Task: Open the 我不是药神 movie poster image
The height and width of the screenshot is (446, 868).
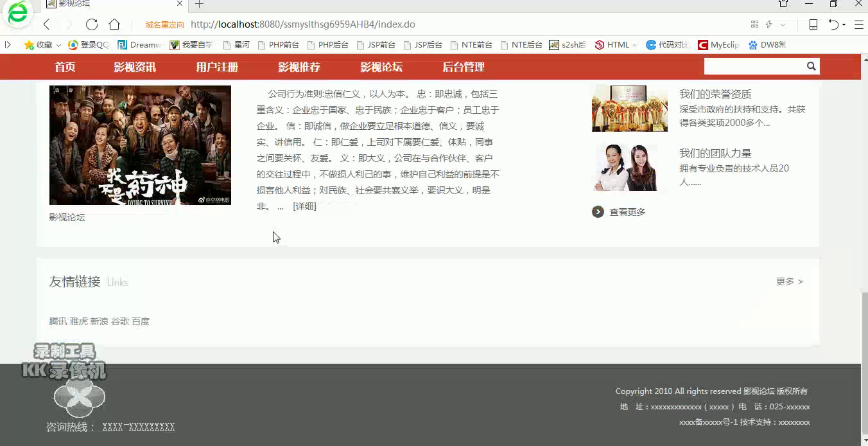Action: (140, 145)
